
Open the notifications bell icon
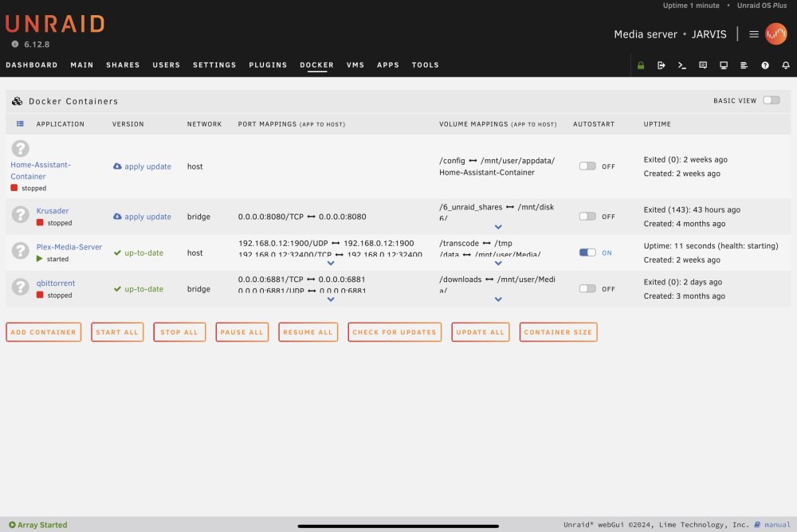(x=786, y=65)
